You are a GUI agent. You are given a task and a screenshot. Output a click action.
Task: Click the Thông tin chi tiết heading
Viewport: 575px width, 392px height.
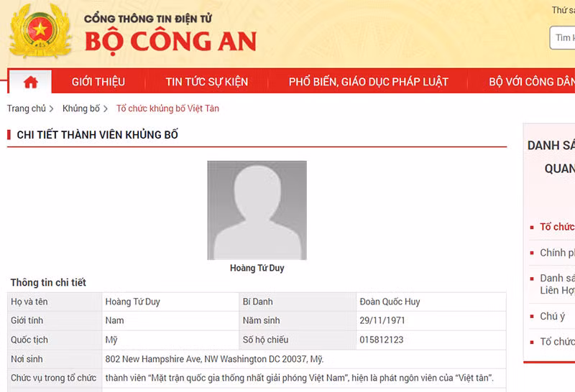pyautogui.click(x=48, y=282)
